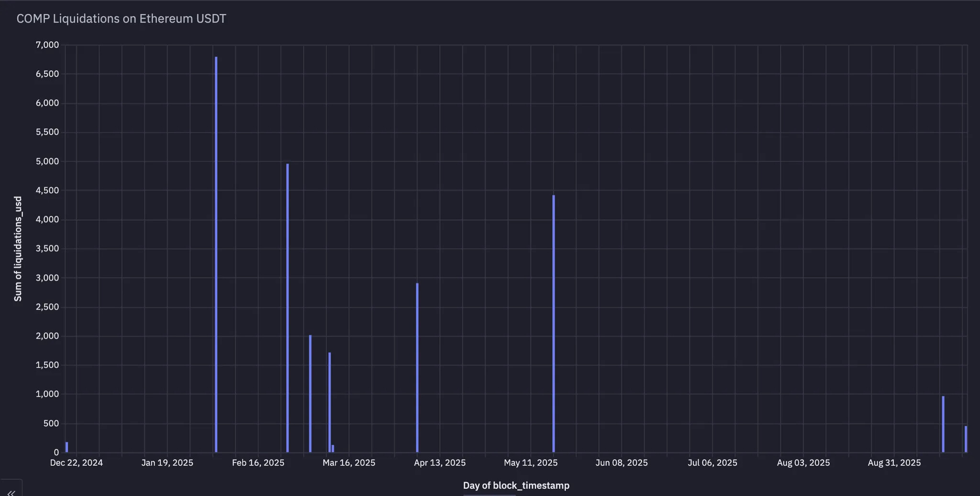The height and width of the screenshot is (496, 980).
Task: Click the "Aug 03, 2025" date label
Action: (x=803, y=463)
